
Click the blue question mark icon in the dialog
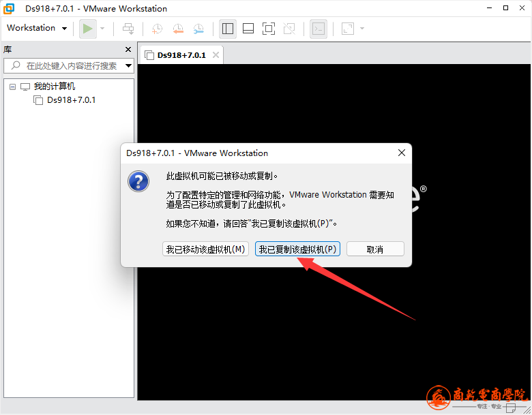point(138,181)
